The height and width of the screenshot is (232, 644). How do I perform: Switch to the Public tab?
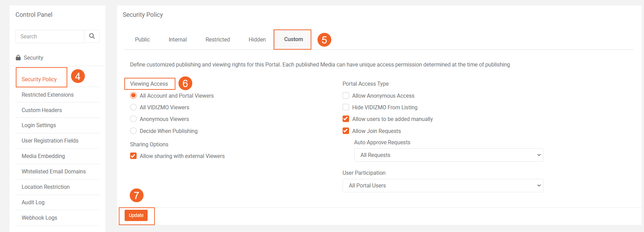(142, 40)
